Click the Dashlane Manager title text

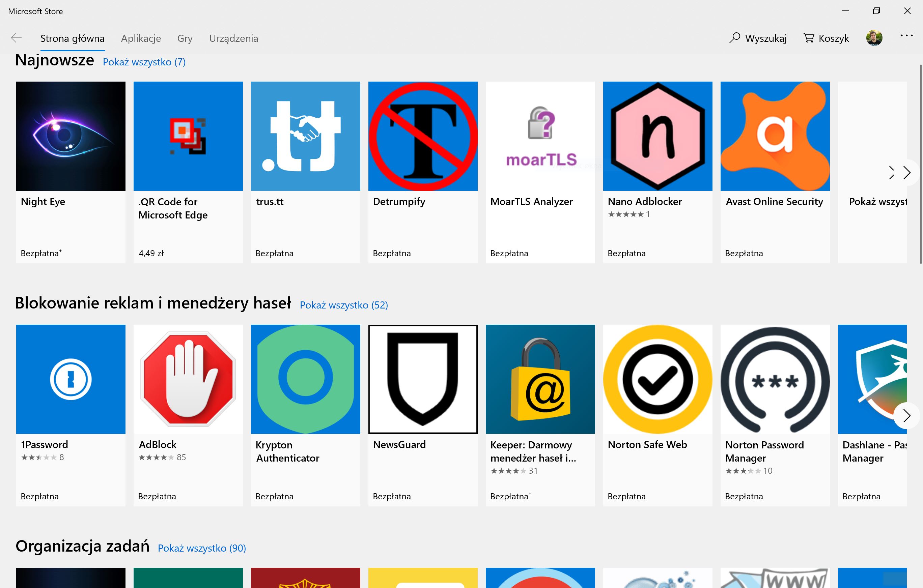[x=874, y=451]
